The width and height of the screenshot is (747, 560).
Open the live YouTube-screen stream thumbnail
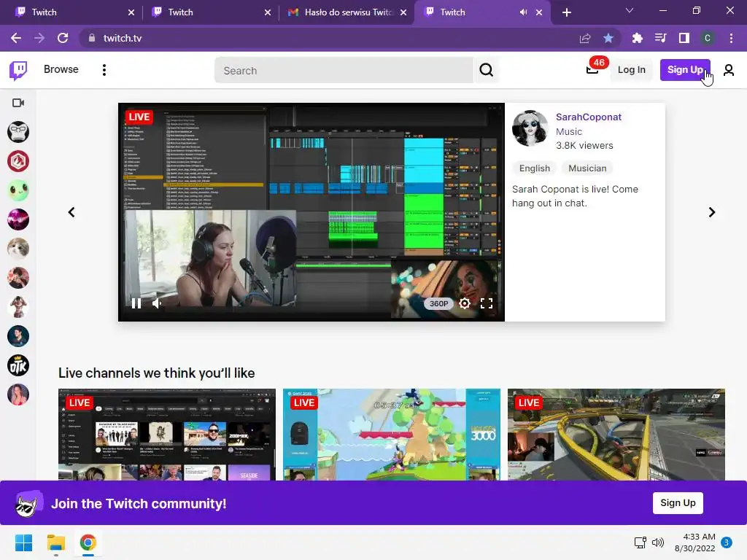tap(167, 435)
